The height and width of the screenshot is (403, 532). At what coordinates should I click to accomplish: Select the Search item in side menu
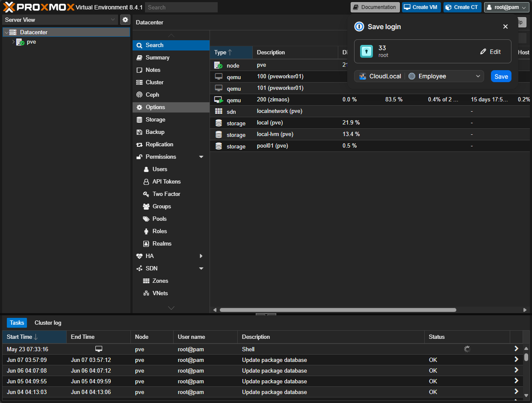click(171, 45)
